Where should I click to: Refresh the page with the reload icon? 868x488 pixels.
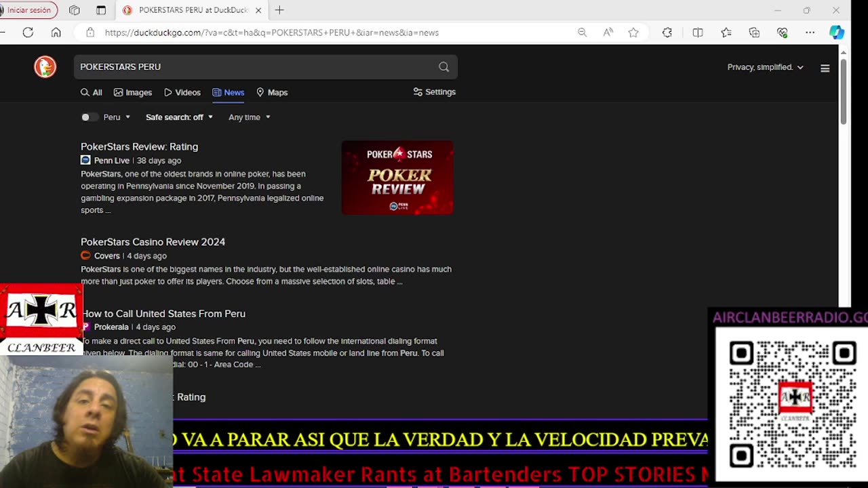point(28,32)
